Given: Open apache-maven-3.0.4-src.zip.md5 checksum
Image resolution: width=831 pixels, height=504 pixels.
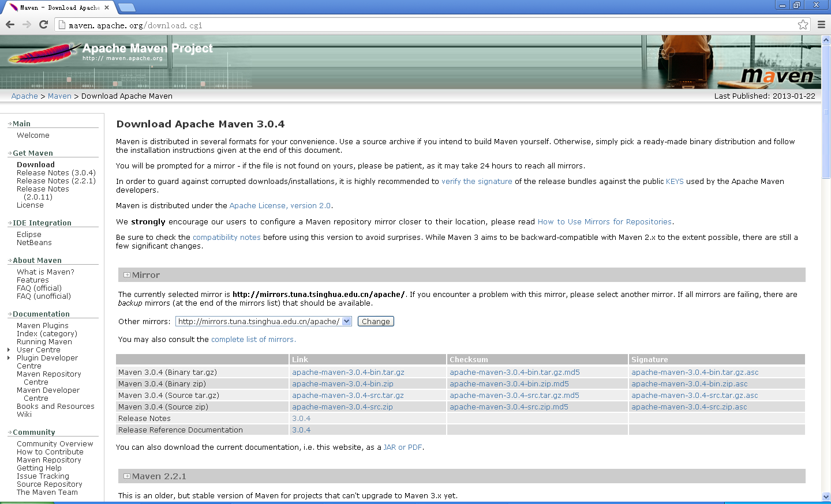Looking at the screenshot, I should [x=509, y=407].
